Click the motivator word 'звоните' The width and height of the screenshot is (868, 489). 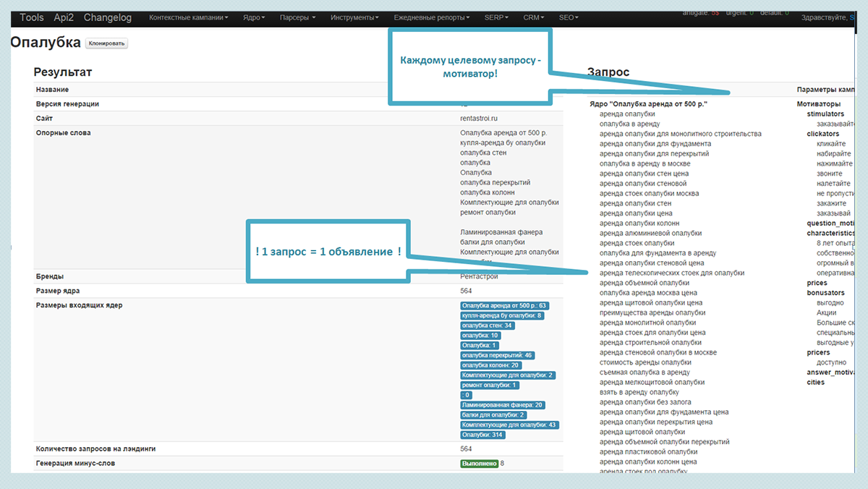(830, 174)
